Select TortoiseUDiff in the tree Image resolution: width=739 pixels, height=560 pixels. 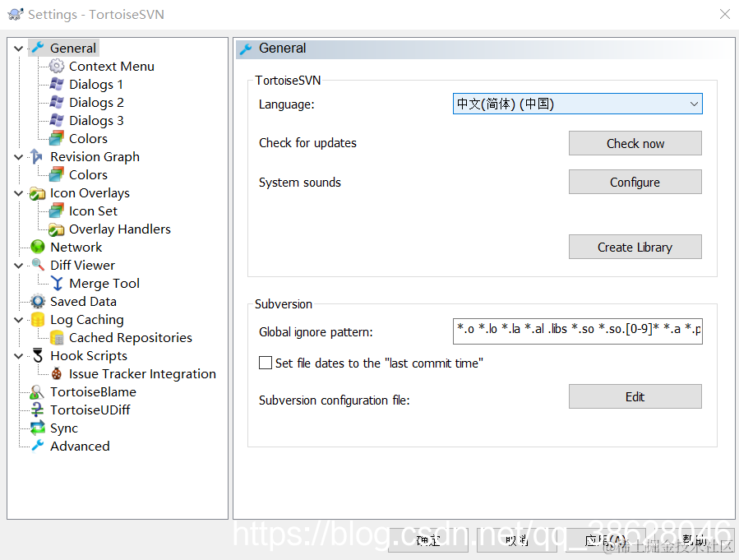(x=90, y=410)
